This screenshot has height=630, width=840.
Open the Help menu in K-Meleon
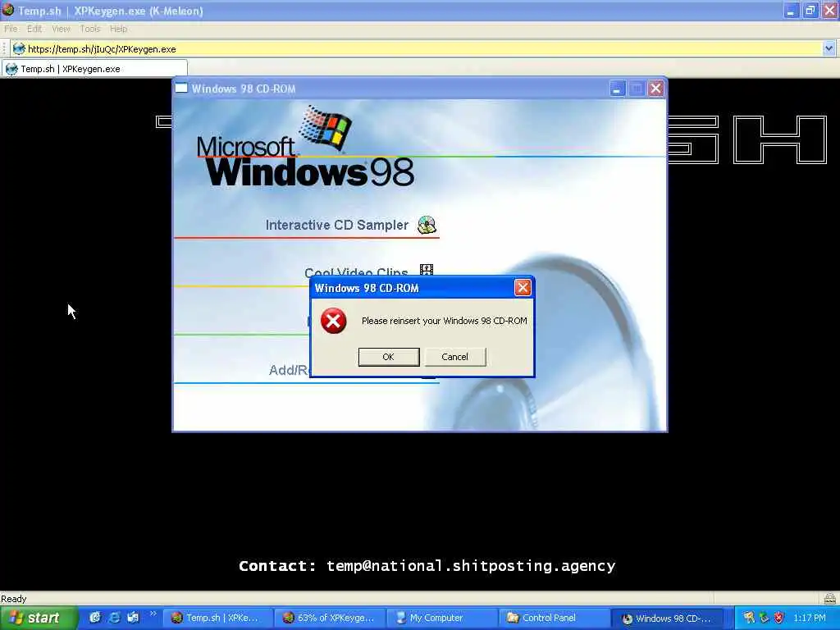(118, 29)
